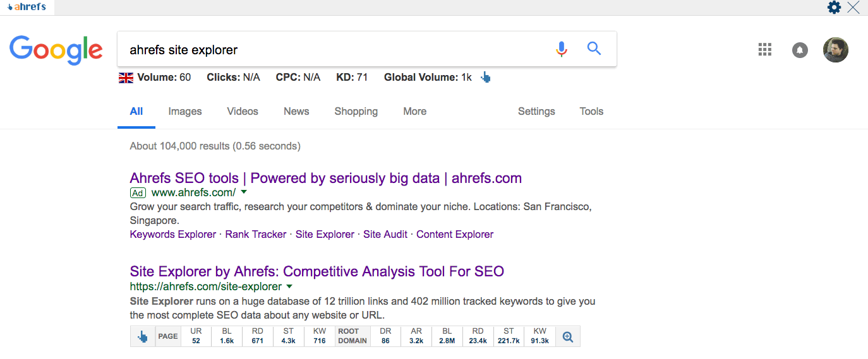Close the Ahrefs toolbar with X
Image resolution: width=868 pixels, height=359 pixels.
[x=853, y=8]
